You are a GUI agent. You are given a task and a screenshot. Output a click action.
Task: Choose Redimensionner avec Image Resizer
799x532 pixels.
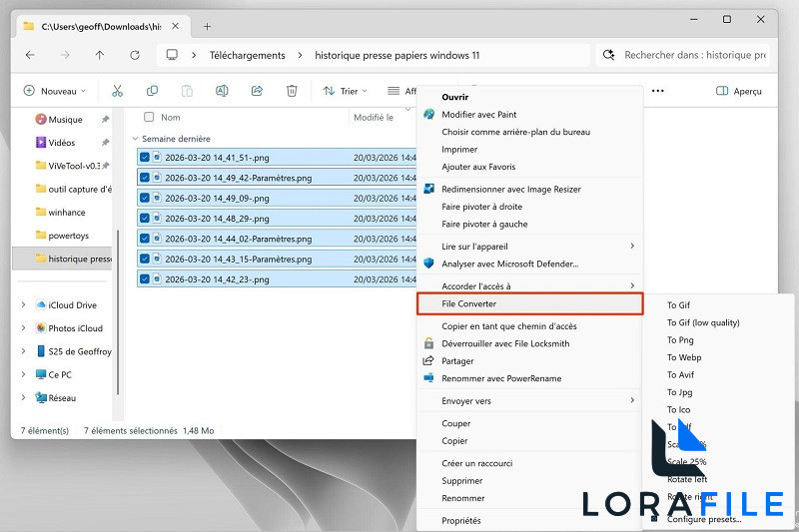[x=511, y=189]
